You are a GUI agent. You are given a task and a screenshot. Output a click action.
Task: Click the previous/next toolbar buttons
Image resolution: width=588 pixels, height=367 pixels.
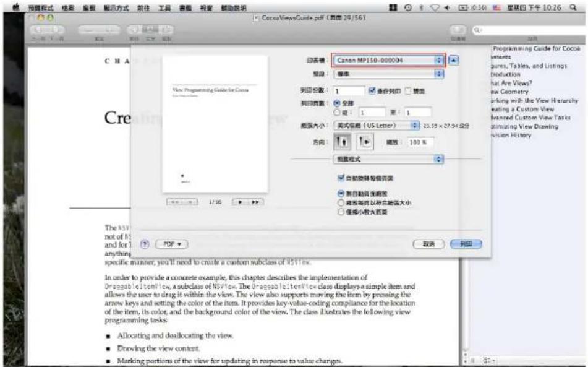point(47,30)
